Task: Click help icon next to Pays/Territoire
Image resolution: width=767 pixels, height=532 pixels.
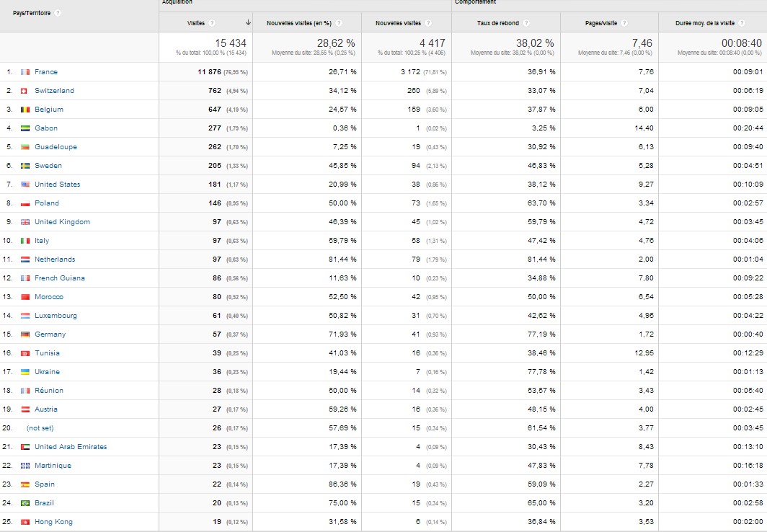Action: pyautogui.click(x=58, y=13)
